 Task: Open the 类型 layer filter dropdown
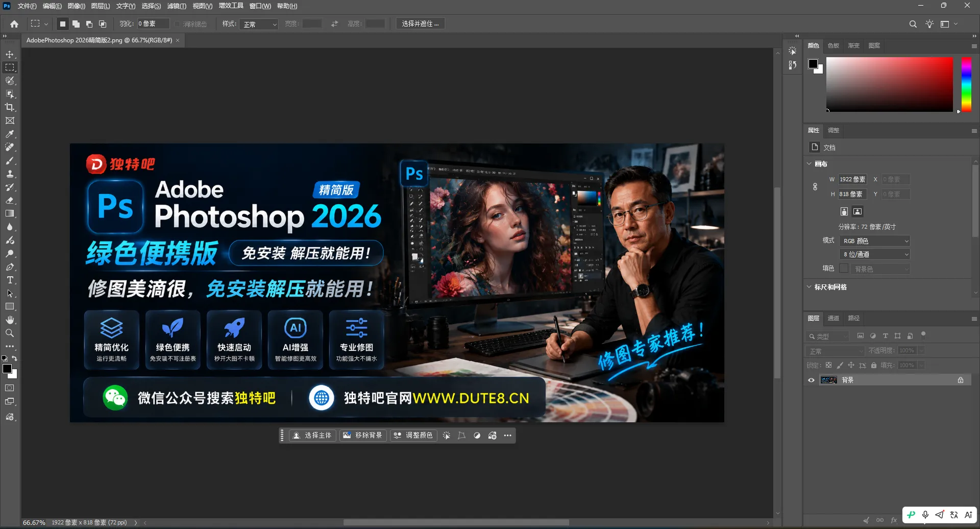(828, 336)
